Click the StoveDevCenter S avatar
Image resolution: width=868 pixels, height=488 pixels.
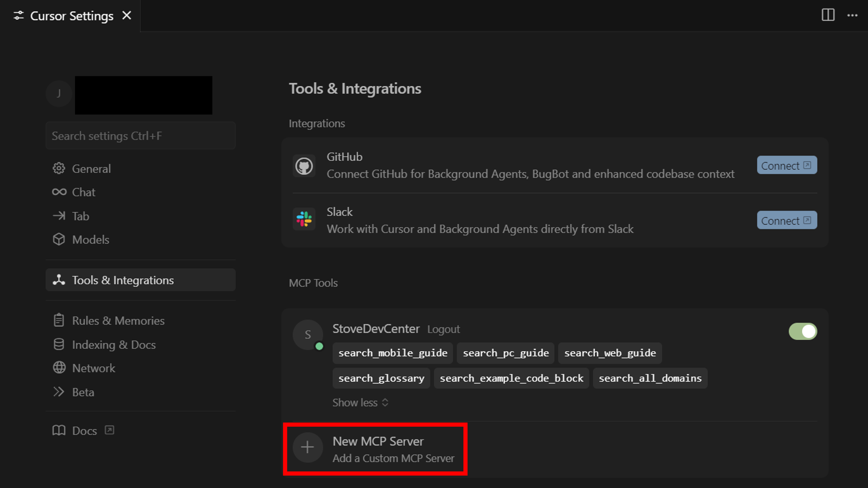[x=308, y=335]
